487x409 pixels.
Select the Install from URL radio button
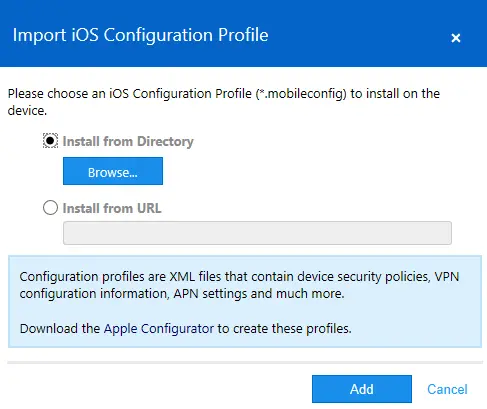(50, 208)
